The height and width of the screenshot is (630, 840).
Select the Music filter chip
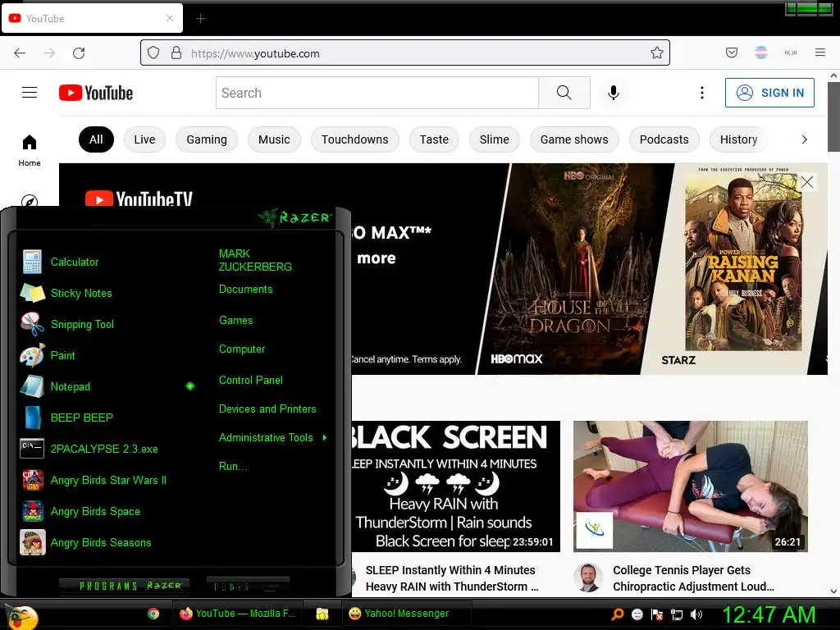tap(274, 139)
